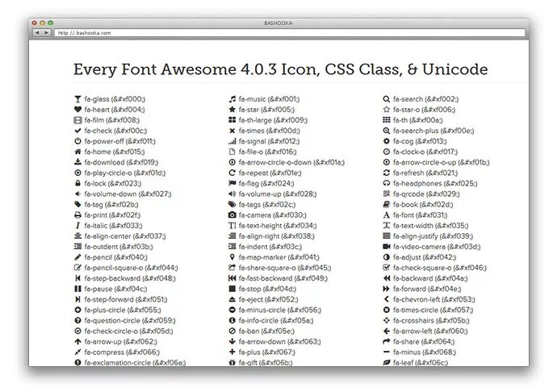The height and width of the screenshot is (392, 557).
Task: Click the fa-italic (&#xf033;) entry text
Action: point(113,226)
